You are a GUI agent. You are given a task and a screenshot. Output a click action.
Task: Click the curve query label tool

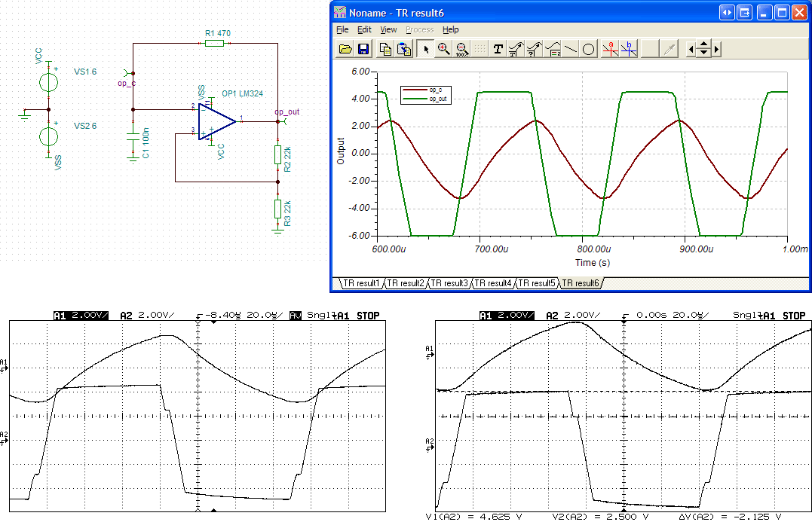[x=534, y=49]
